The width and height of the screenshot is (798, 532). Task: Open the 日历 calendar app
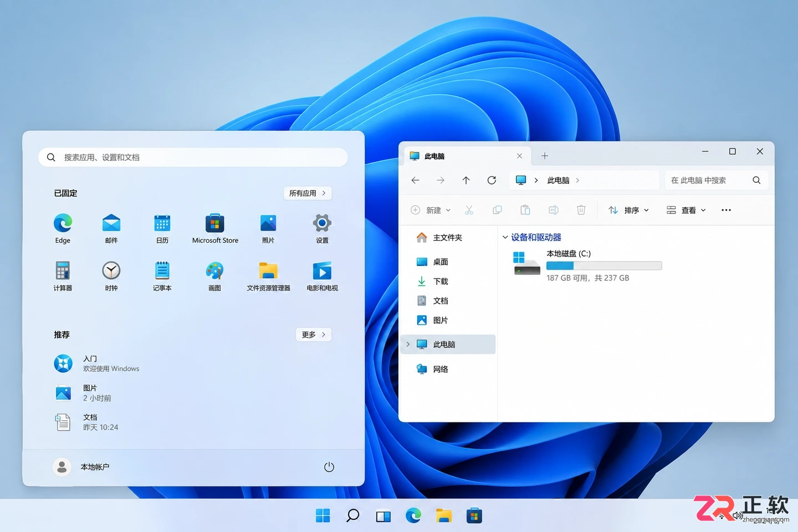click(x=162, y=228)
